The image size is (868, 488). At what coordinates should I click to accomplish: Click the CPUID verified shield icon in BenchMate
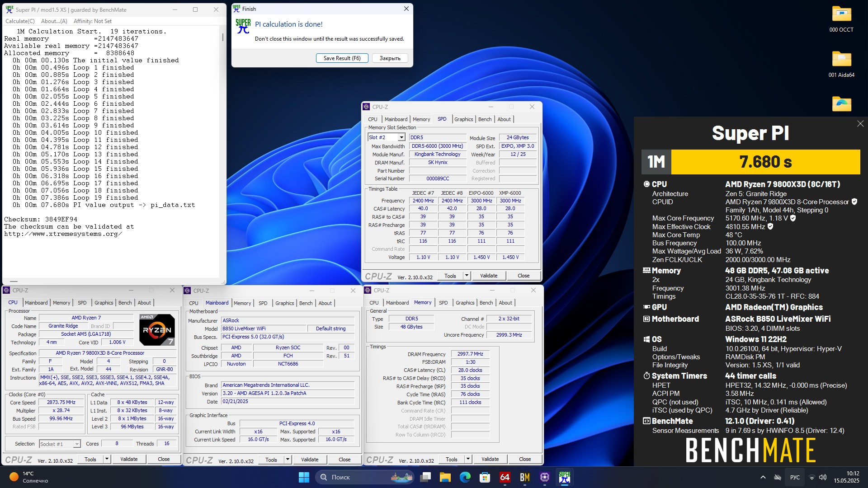854,202
